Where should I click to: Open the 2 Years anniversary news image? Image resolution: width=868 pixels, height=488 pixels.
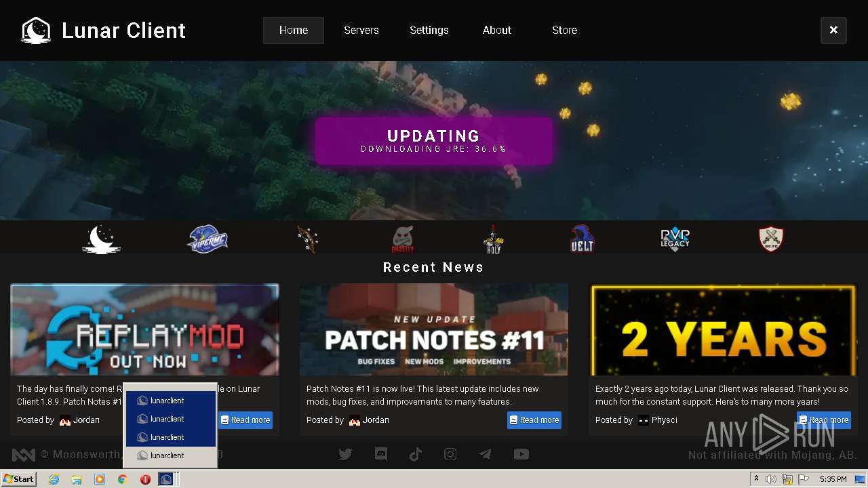(723, 329)
